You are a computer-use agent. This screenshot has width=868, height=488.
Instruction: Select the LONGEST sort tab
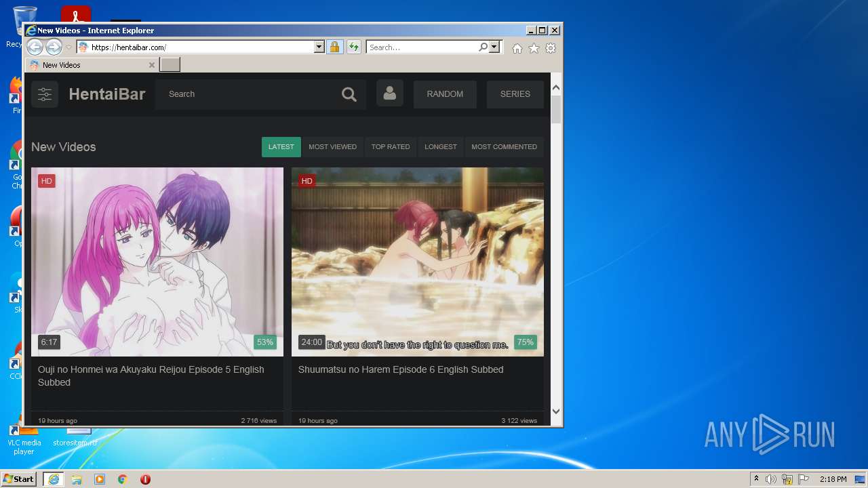pyautogui.click(x=441, y=147)
